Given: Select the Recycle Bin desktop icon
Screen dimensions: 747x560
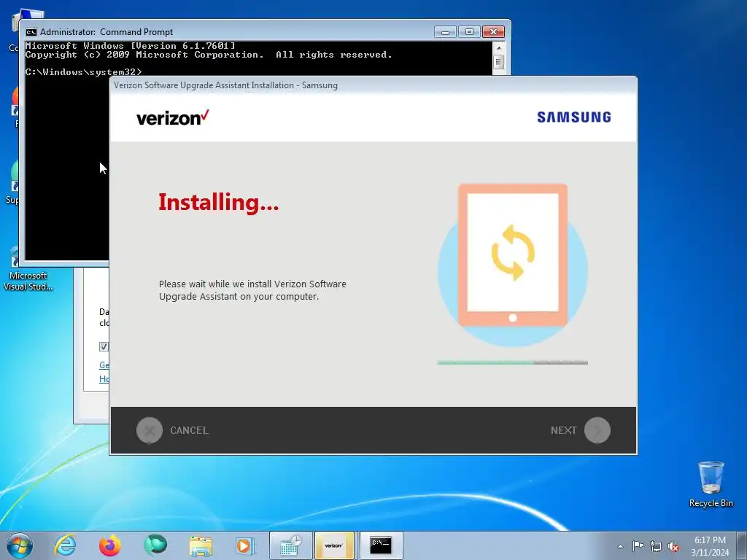Looking at the screenshot, I should [x=711, y=484].
